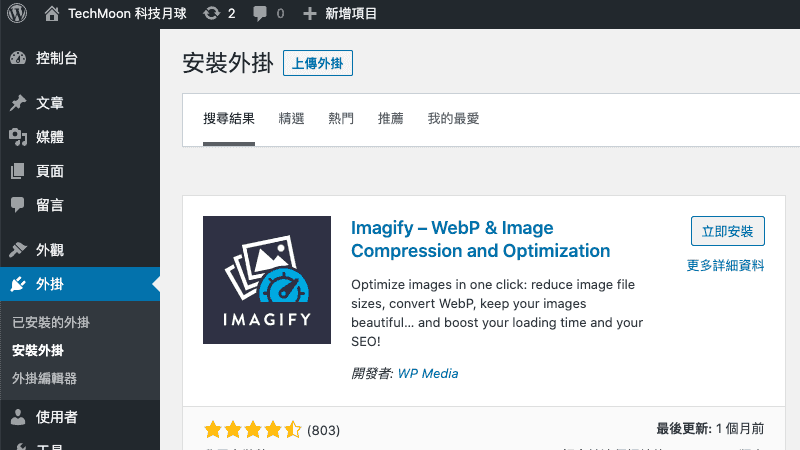Click the Imagify plugin thumbnail
800x450 pixels.
click(267, 280)
